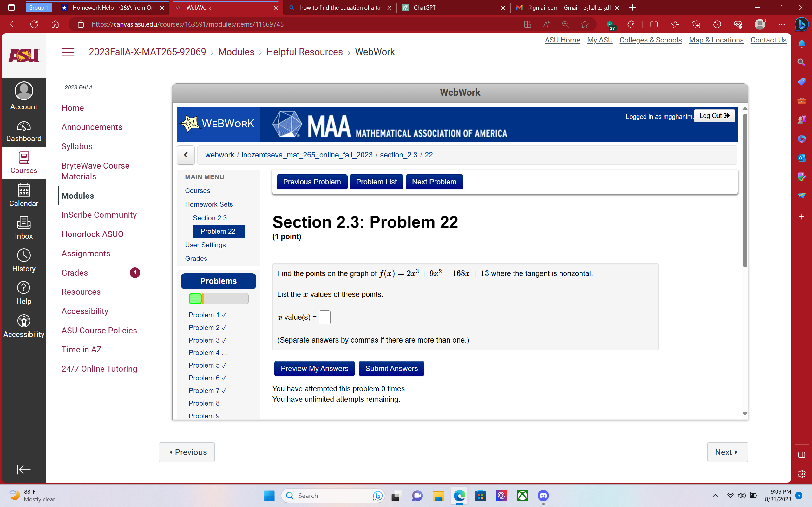Open the Account panel in Canvas sidebar
The height and width of the screenshot is (507, 812).
coord(23,96)
